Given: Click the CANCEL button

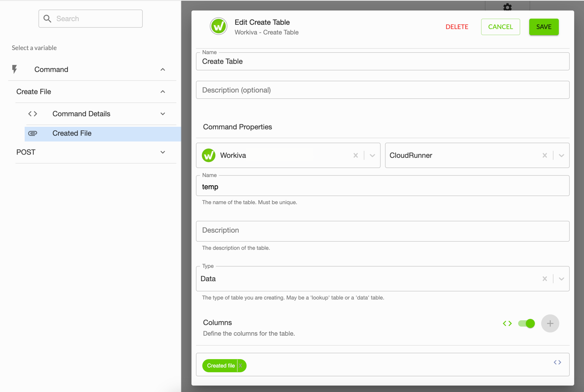Looking at the screenshot, I should click(501, 27).
